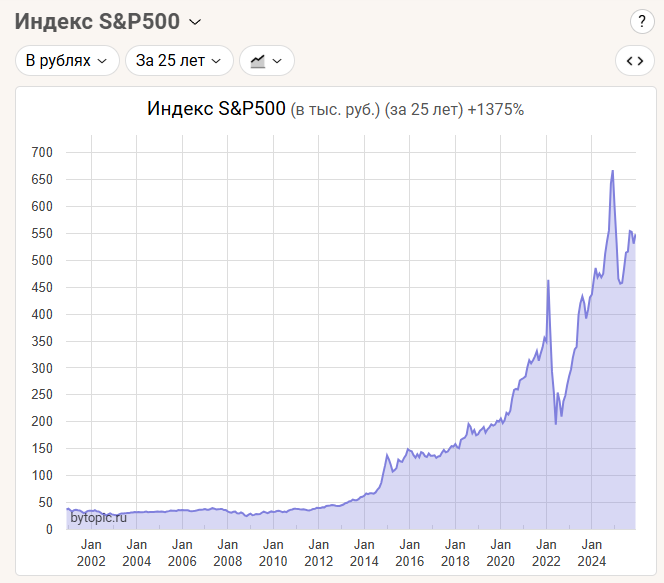Click the 'Jan 2004' axis label
Viewport: 664px width, 583px height.
coord(136,553)
